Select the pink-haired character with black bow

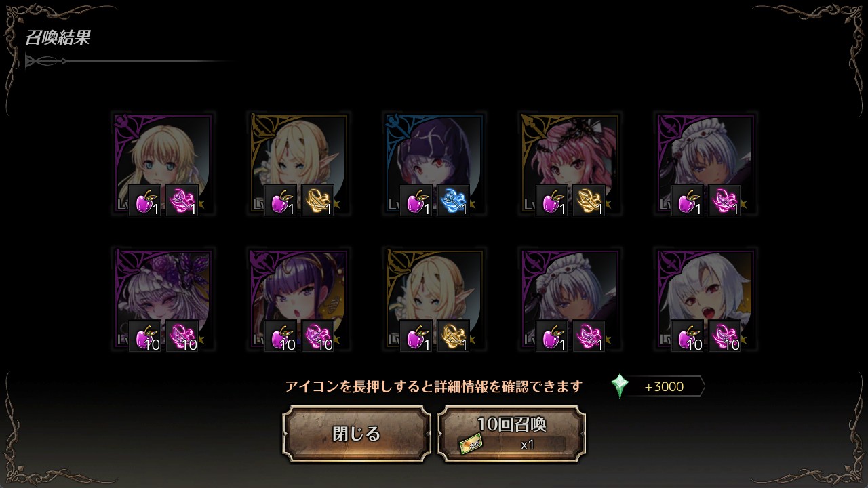(x=570, y=164)
